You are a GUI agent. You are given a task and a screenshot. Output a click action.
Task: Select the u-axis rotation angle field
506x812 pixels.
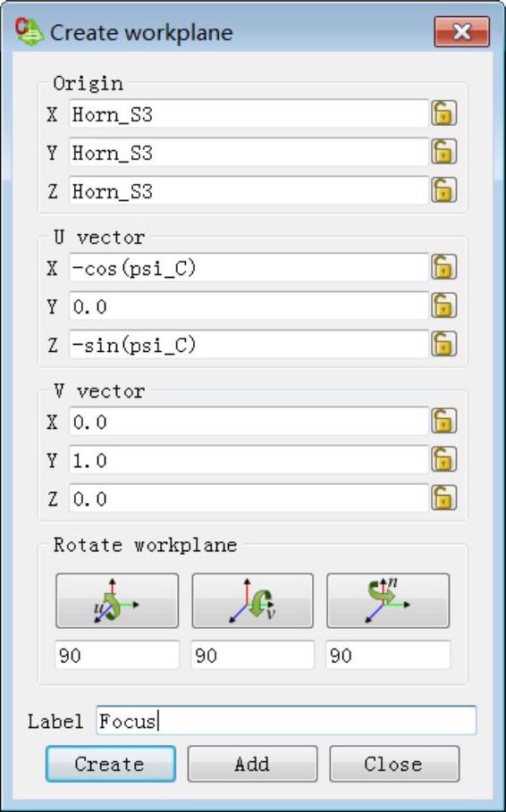[117, 655]
